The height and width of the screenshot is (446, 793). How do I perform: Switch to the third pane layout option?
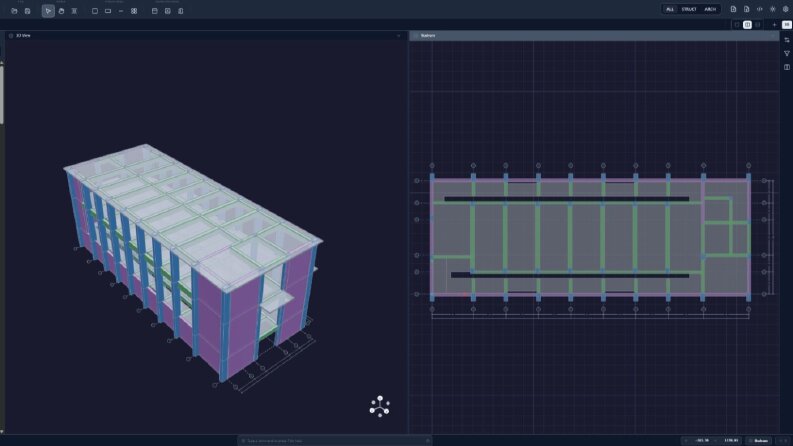coord(757,25)
